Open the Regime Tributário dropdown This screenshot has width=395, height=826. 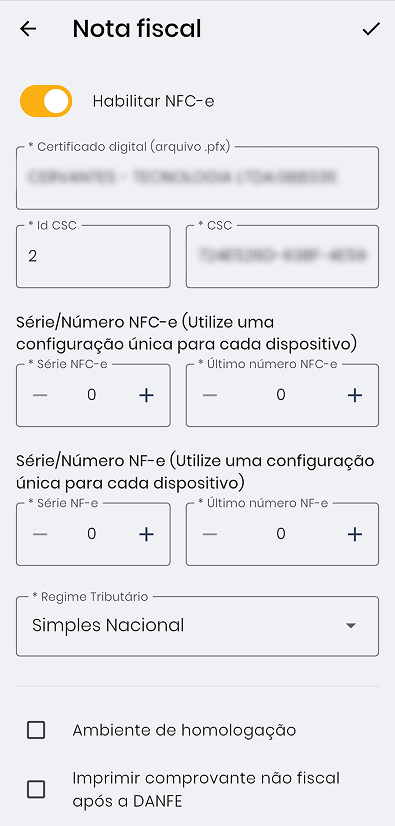point(198,626)
